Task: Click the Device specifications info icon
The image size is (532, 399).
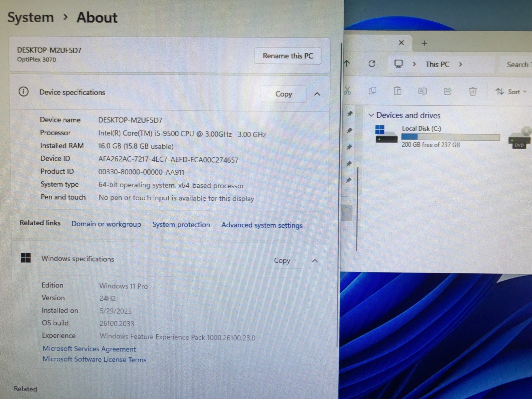Action: (x=24, y=92)
